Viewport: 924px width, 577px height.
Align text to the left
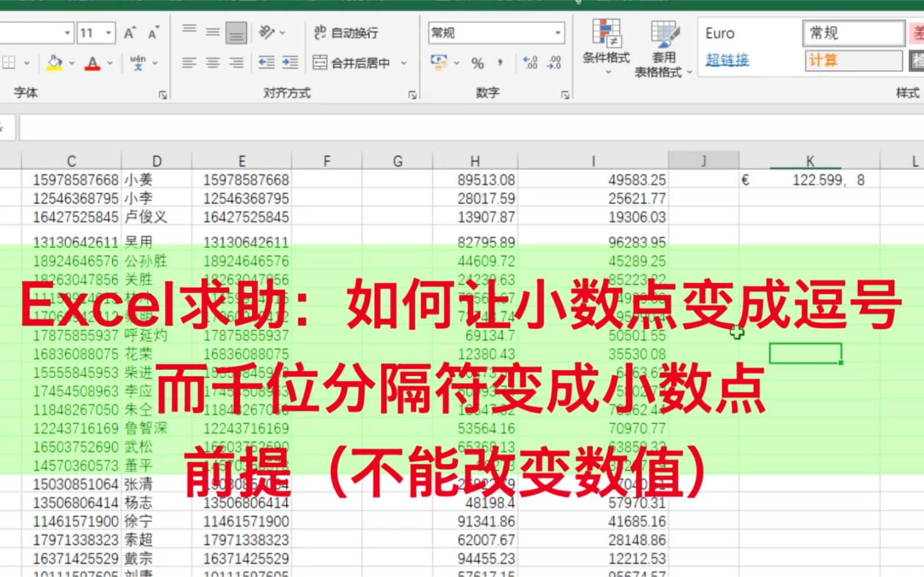[189, 63]
